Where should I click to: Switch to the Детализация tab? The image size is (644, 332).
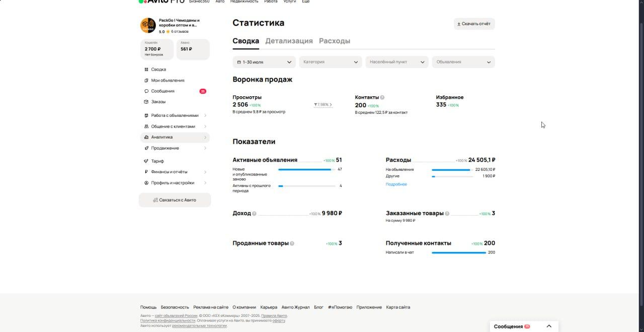[289, 41]
